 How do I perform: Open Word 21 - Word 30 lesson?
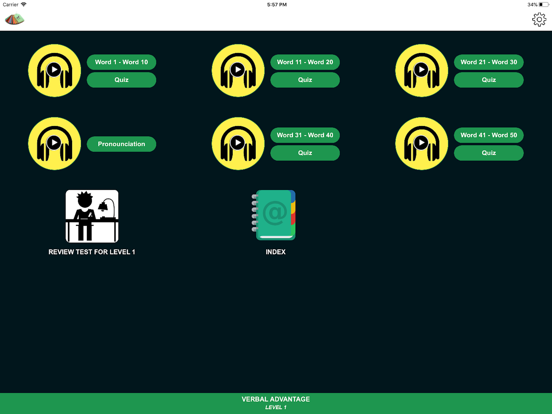point(489,62)
